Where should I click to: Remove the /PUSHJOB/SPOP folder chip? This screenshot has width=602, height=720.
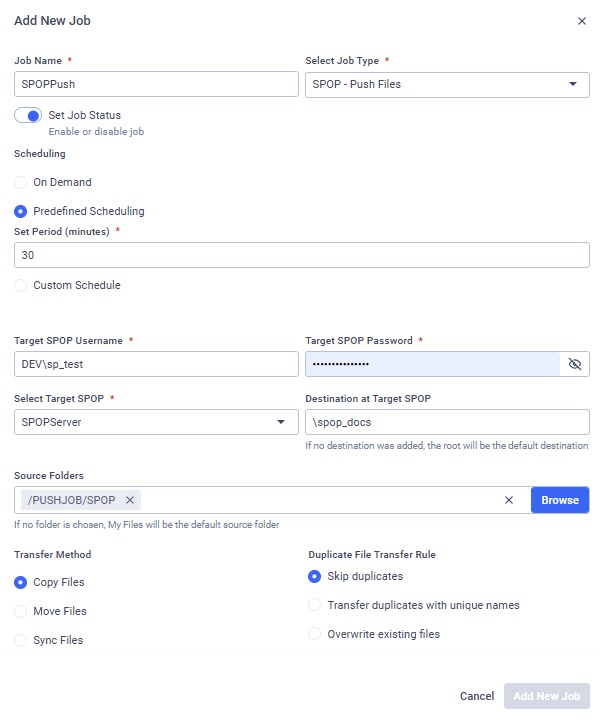[x=130, y=500]
